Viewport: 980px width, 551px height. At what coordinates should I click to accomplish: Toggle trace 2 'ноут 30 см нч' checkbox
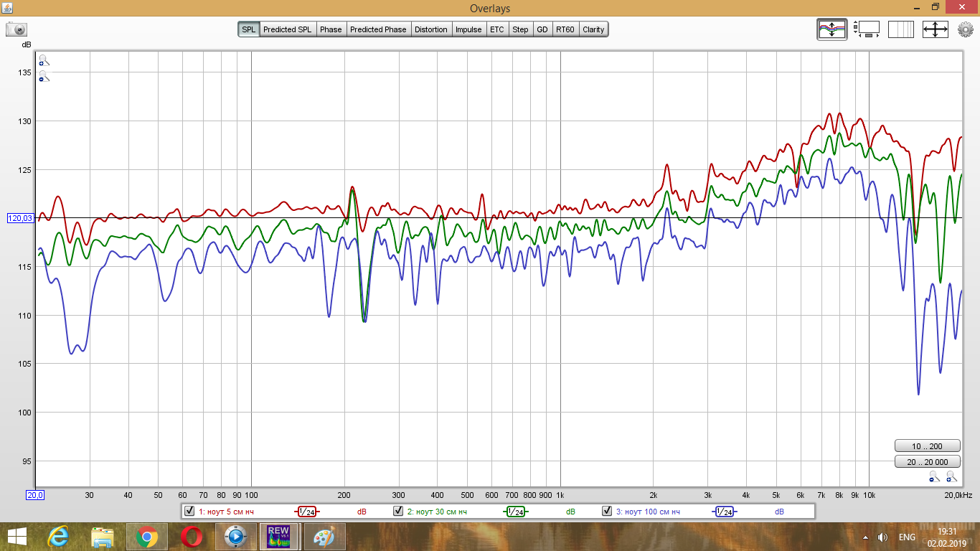coord(398,511)
